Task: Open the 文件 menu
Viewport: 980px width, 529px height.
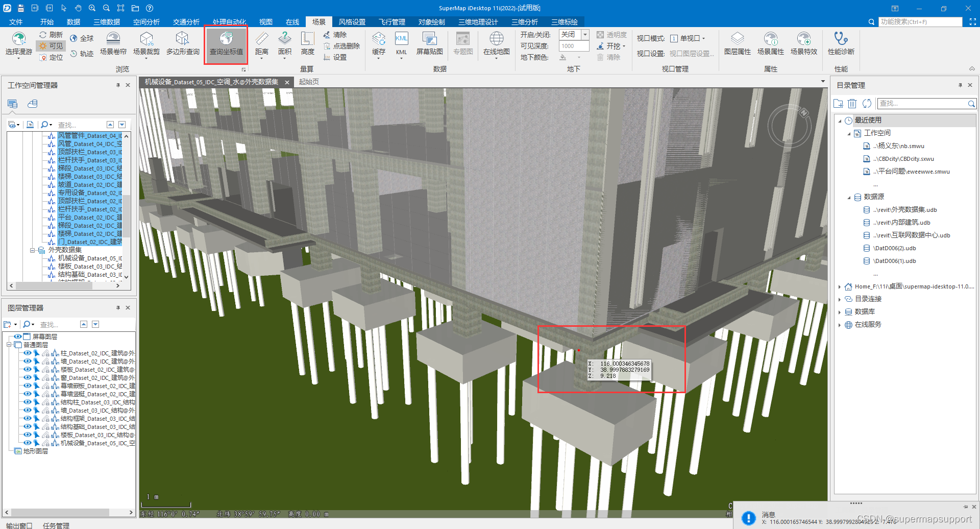Action: click(16, 22)
